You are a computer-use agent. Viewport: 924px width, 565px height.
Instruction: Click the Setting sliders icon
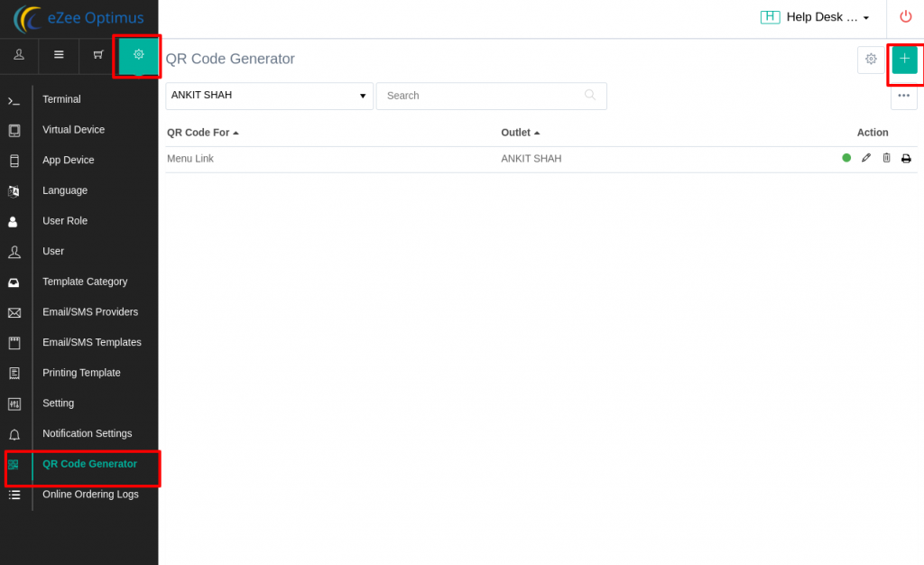(14, 404)
